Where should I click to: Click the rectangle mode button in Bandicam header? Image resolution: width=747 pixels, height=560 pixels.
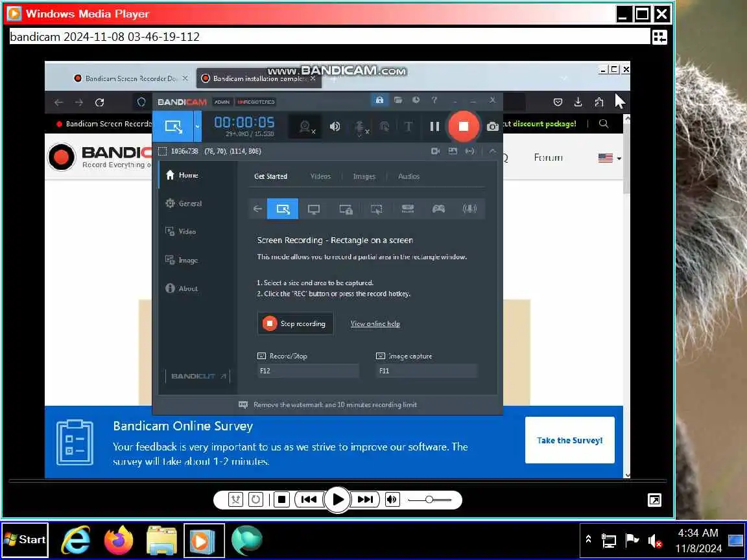click(x=173, y=126)
